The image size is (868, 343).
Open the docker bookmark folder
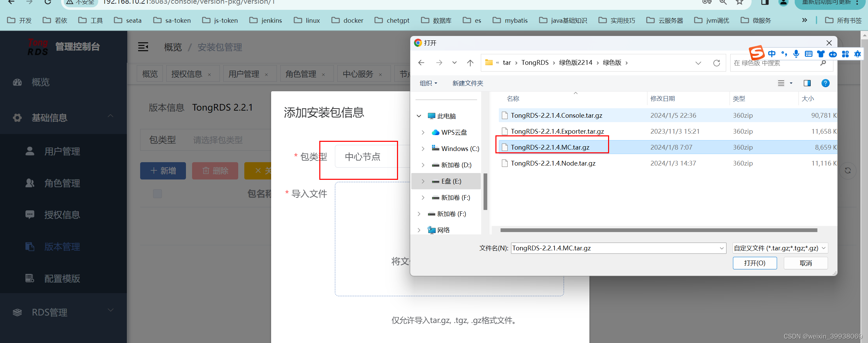coord(347,20)
